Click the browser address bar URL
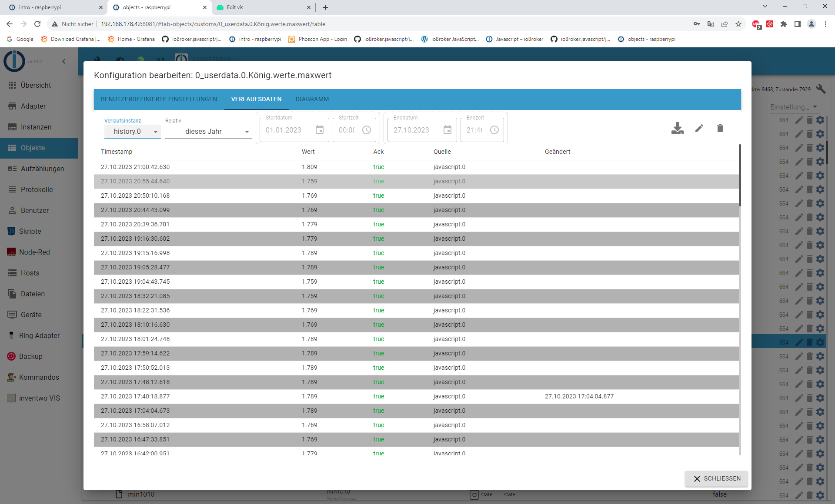 pos(213,24)
